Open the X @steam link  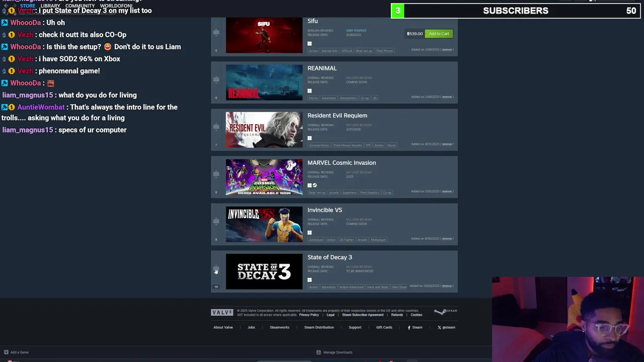(446, 327)
